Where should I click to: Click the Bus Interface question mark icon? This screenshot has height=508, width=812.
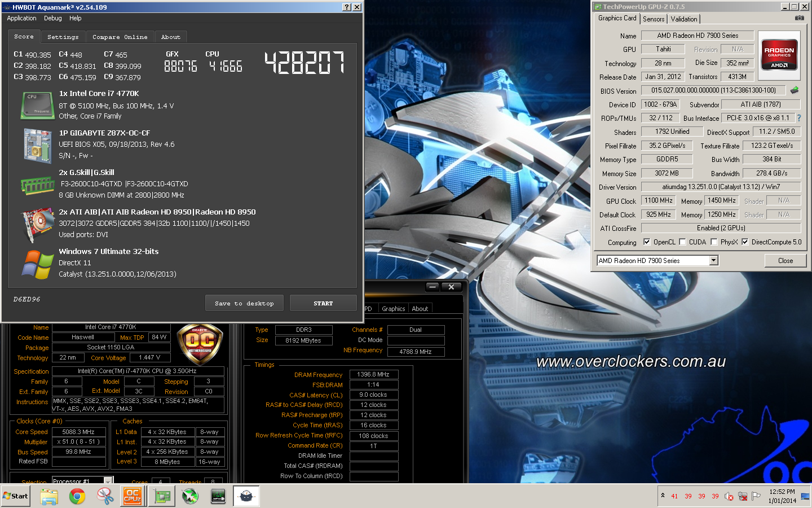(798, 118)
